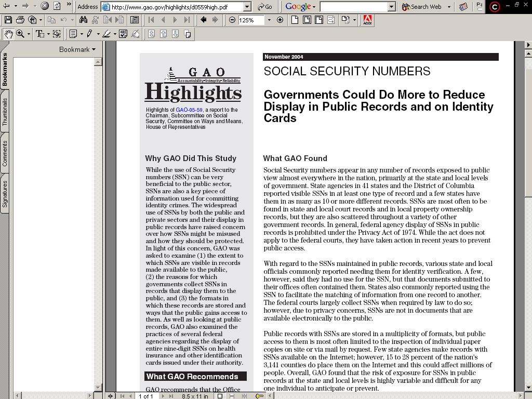
Task: Select the Pencil tool
Action: (89, 34)
